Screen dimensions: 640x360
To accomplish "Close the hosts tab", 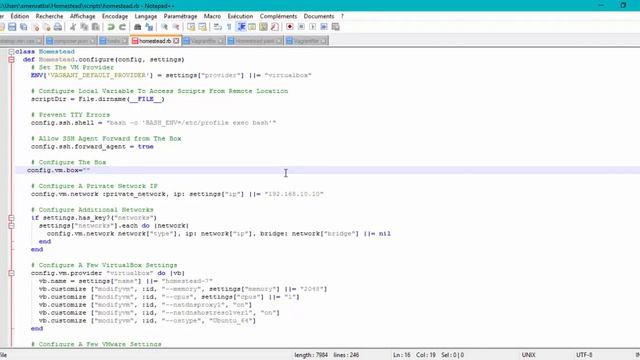I will click(x=124, y=41).
